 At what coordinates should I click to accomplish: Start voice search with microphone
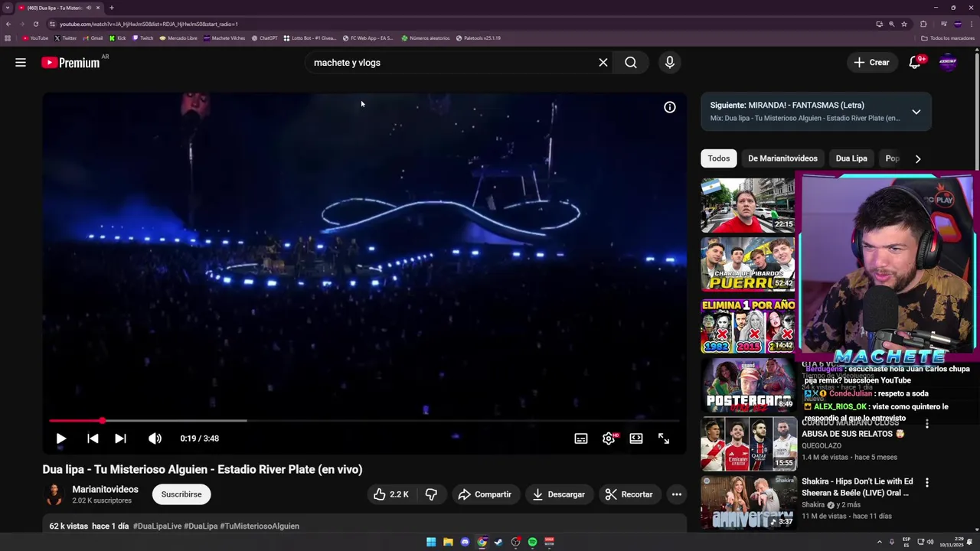pyautogui.click(x=670, y=63)
